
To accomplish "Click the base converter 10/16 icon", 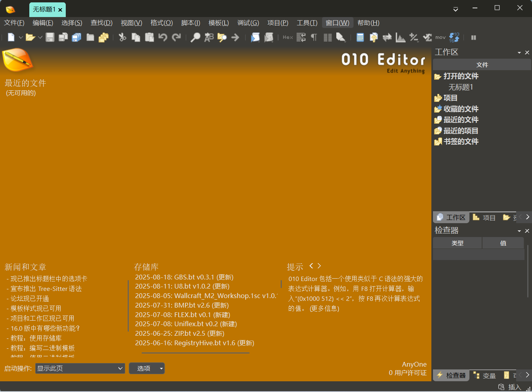I will [x=454, y=37].
